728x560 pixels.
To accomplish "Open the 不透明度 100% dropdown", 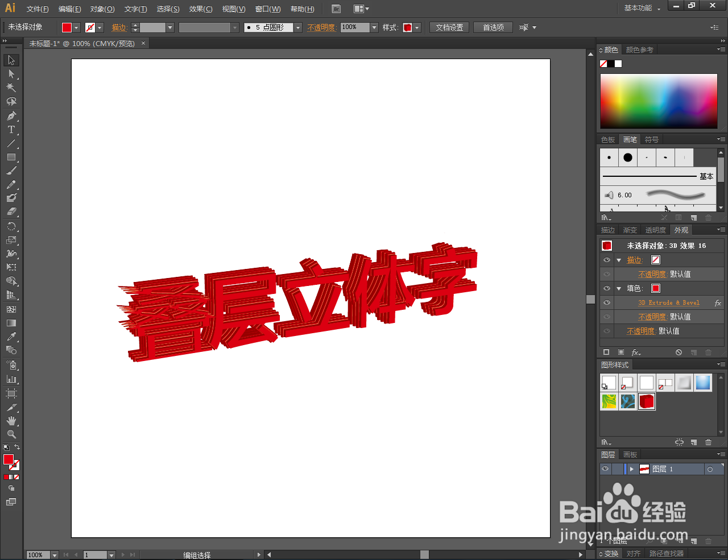I will 373,27.
